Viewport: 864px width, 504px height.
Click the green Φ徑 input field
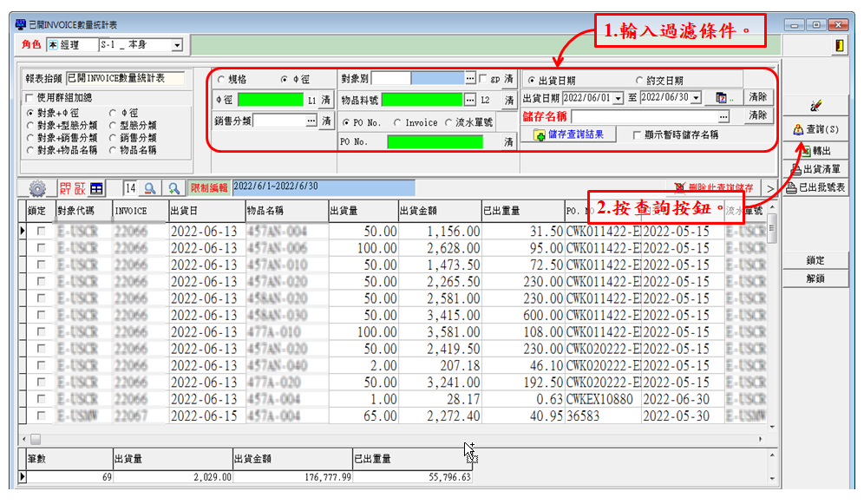click(x=270, y=99)
